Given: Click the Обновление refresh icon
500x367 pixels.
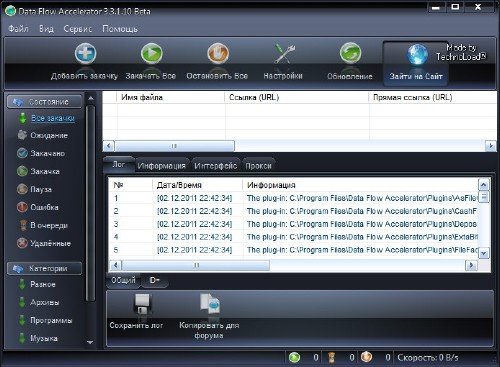Looking at the screenshot, I should coord(350,53).
